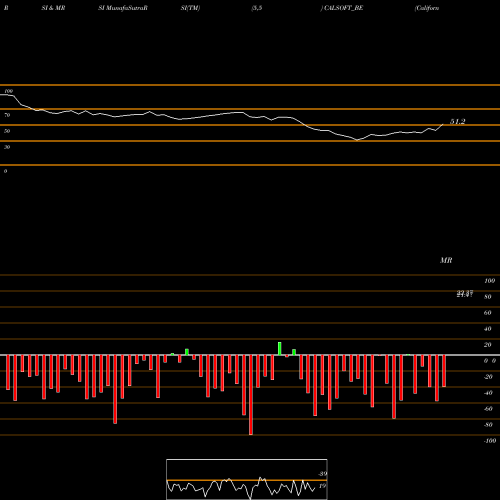Click the MR axis label -40
The width and height of the screenshot is (500, 500).
point(488,393)
